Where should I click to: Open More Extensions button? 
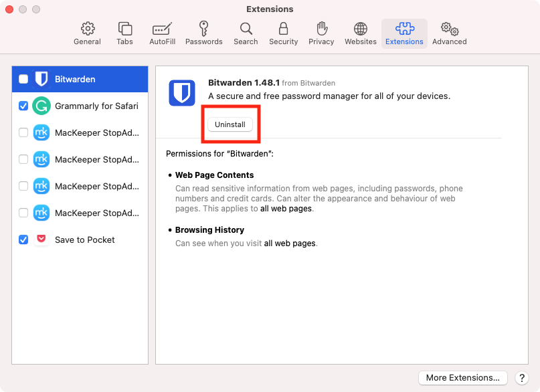click(x=463, y=378)
